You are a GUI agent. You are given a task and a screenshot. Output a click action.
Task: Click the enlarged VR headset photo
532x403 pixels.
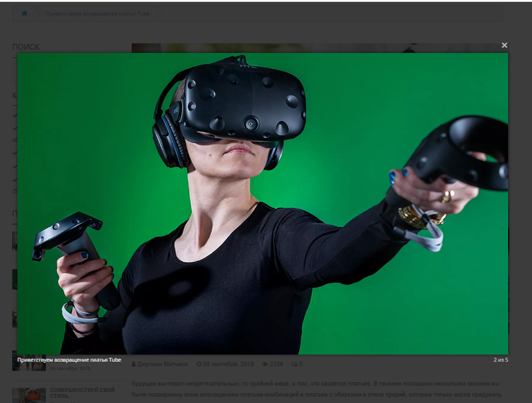pyautogui.click(x=262, y=203)
